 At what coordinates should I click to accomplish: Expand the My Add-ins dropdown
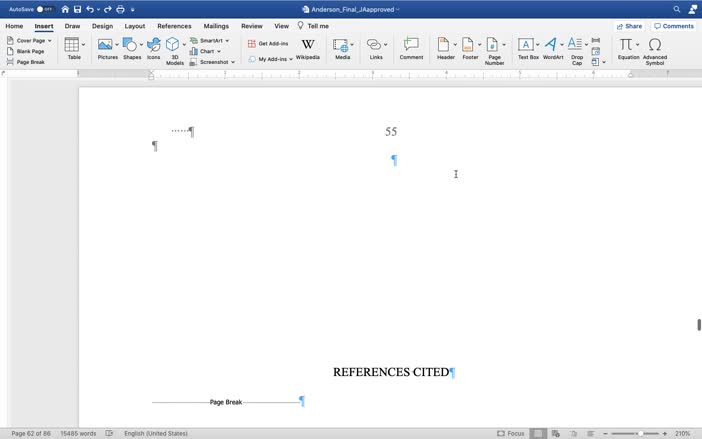291,59
